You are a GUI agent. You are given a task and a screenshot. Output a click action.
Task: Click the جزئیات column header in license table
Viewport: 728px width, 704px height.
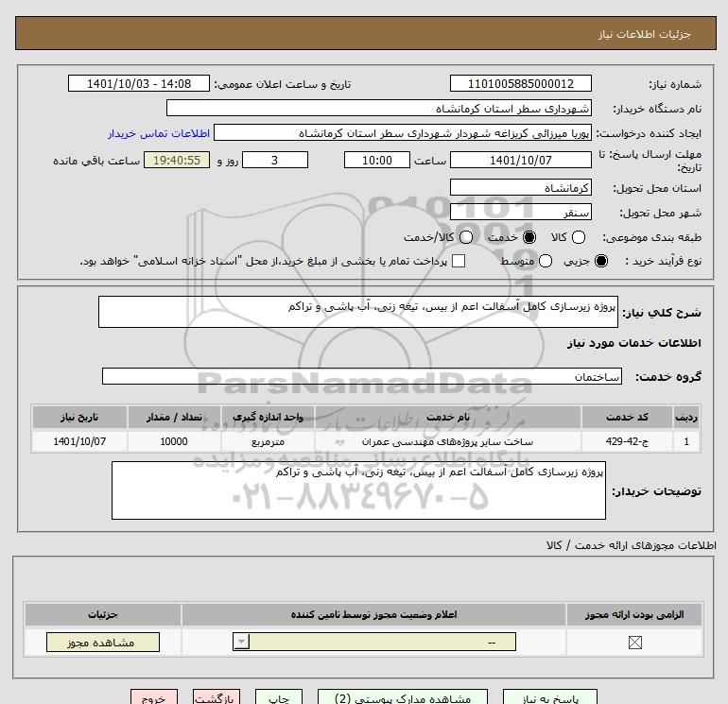(x=103, y=614)
